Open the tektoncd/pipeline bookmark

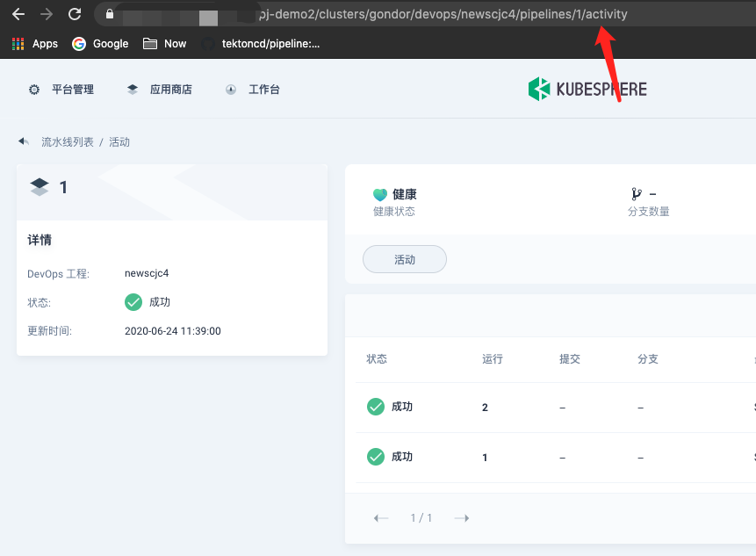coord(261,44)
